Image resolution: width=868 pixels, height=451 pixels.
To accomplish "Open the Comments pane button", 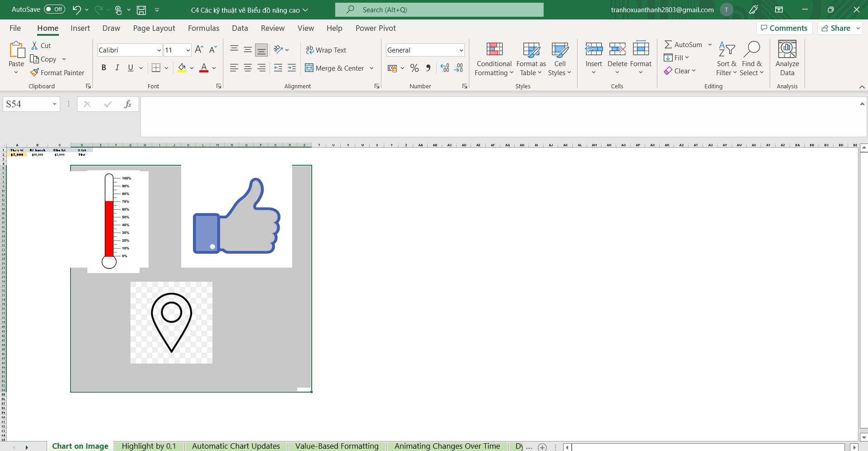I will tap(784, 28).
